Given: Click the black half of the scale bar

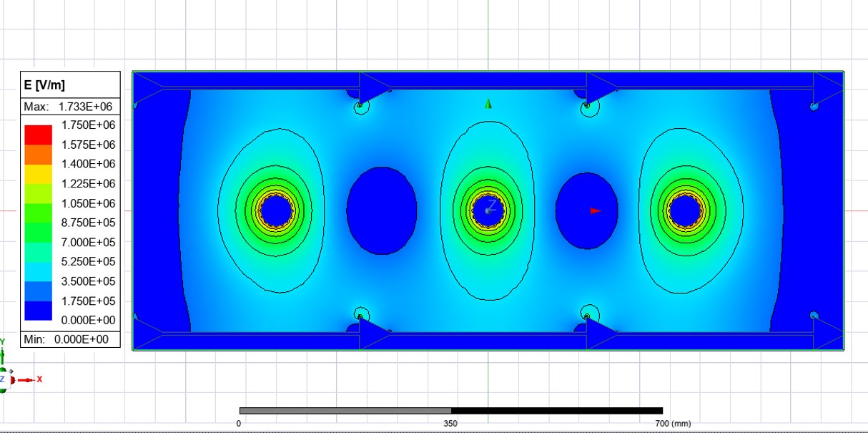Looking at the screenshot, I should (x=556, y=411).
